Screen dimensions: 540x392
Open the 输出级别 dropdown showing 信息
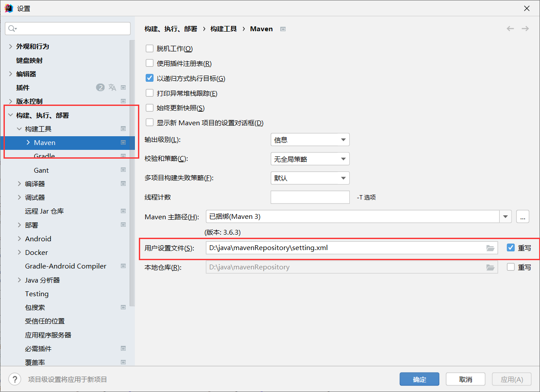pos(310,140)
